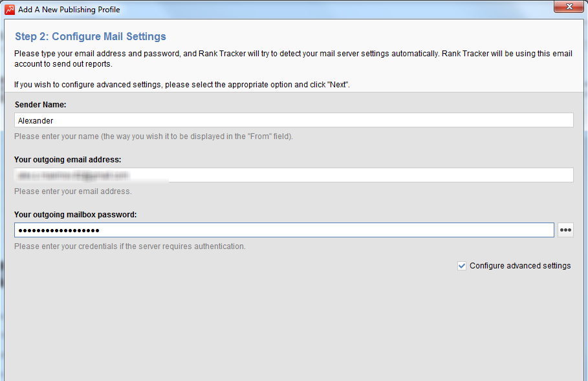Focus the outgoing mailbox password field
Viewport: 588px width, 381px height.
284,230
